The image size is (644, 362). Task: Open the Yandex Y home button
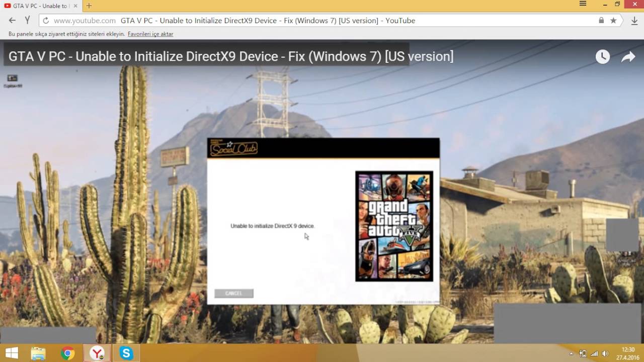pos(28,21)
